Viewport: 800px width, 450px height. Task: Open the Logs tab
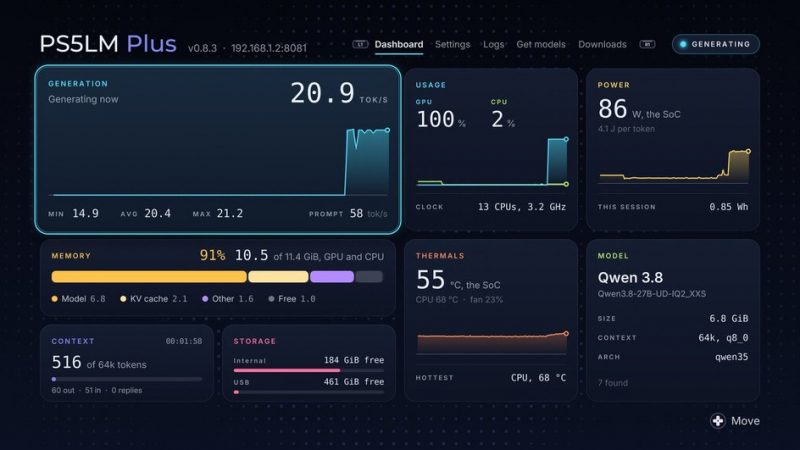493,44
